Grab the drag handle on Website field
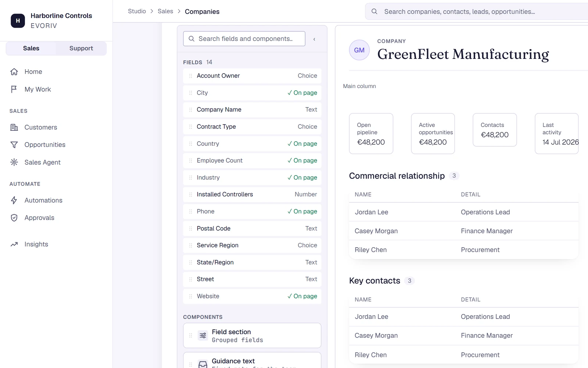Viewport: 588px width, 368px height. pos(190,296)
